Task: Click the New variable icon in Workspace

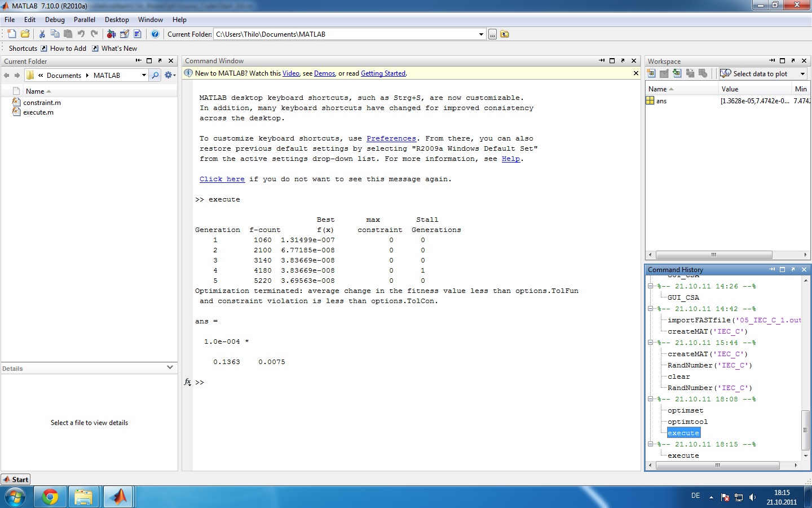Action: pos(651,73)
